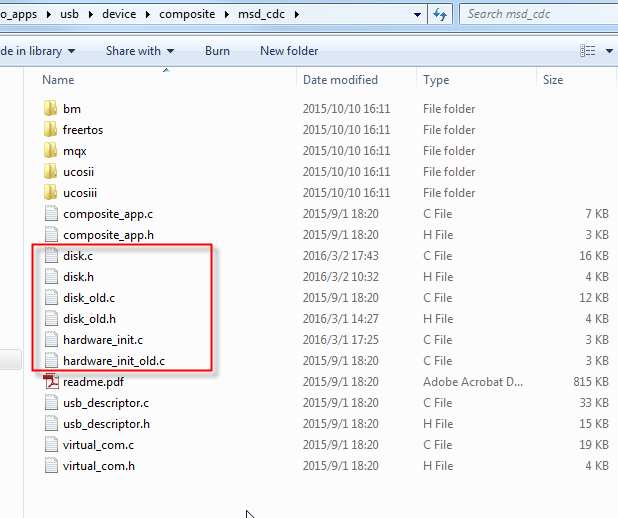Click the refresh address bar icon

(440, 15)
